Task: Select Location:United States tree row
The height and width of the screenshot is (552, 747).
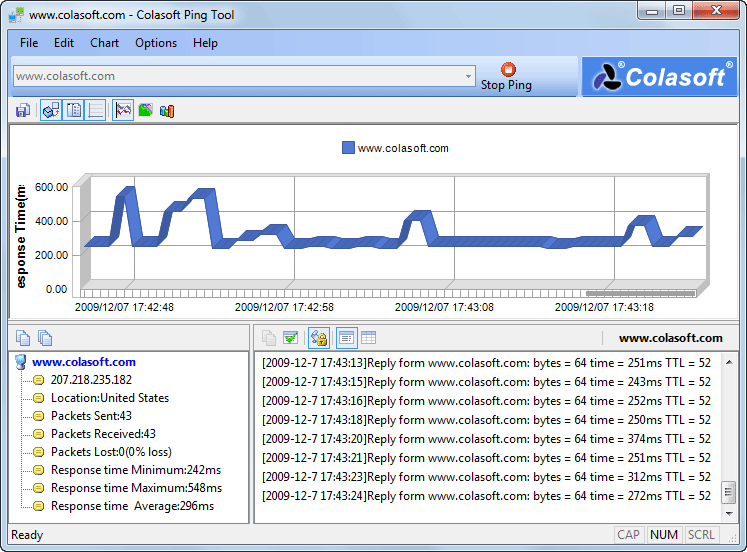Action: pyautogui.click(x=110, y=398)
